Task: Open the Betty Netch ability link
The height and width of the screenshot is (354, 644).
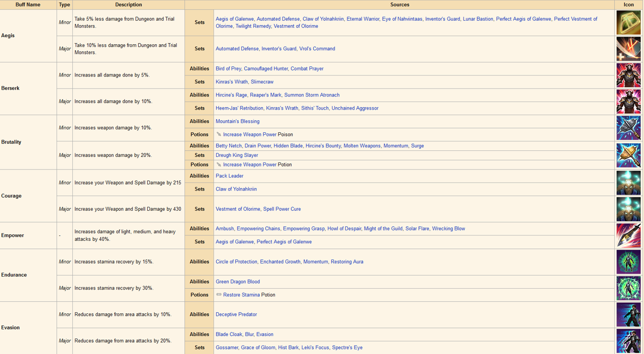Action: [229, 146]
